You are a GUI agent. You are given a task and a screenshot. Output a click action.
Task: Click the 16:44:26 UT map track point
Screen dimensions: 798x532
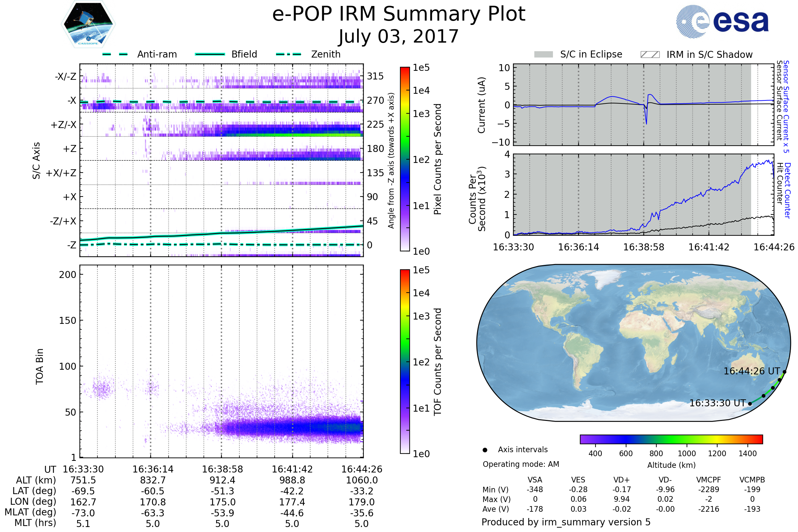click(784, 372)
